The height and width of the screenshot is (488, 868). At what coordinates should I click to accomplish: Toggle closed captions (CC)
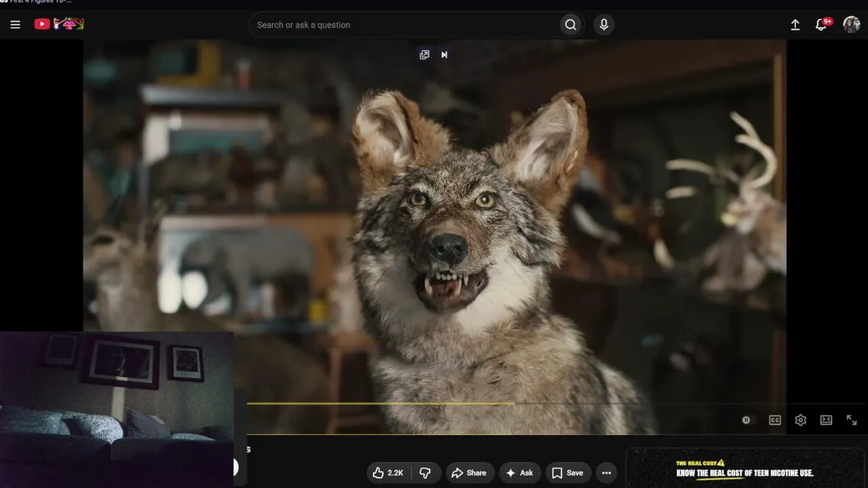pos(775,420)
